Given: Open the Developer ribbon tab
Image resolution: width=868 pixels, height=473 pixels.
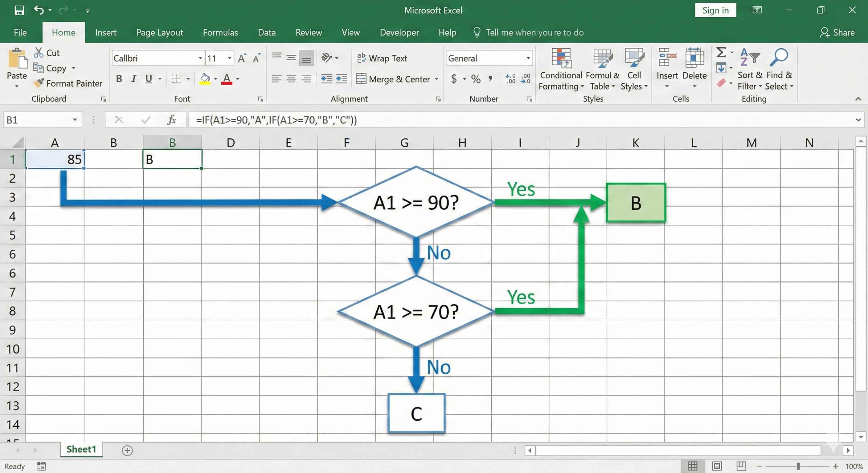Looking at the screenshot, I should [399, 32].
